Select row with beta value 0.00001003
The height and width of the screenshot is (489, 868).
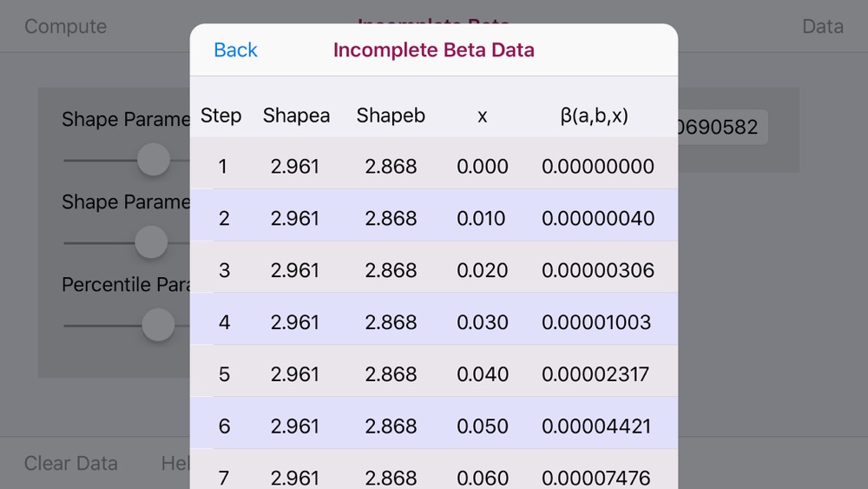[x=434, y=321]
